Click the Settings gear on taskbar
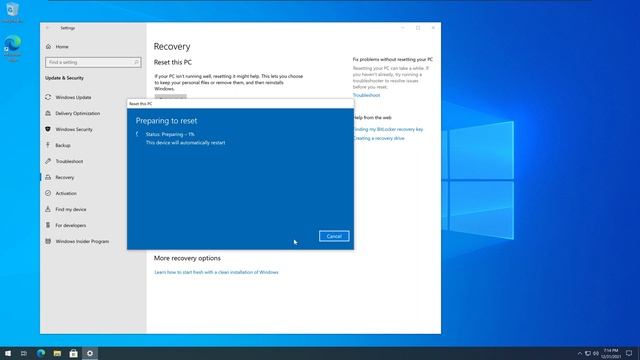Image resolution: width=640 pixels, height=360 pixels. 90,353
